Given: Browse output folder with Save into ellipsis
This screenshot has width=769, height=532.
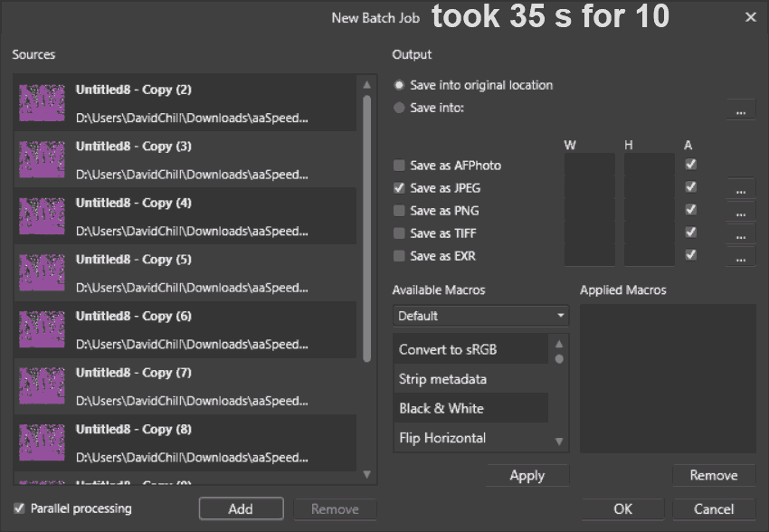Looking at the screenshot, I should [x=740, y=109].
